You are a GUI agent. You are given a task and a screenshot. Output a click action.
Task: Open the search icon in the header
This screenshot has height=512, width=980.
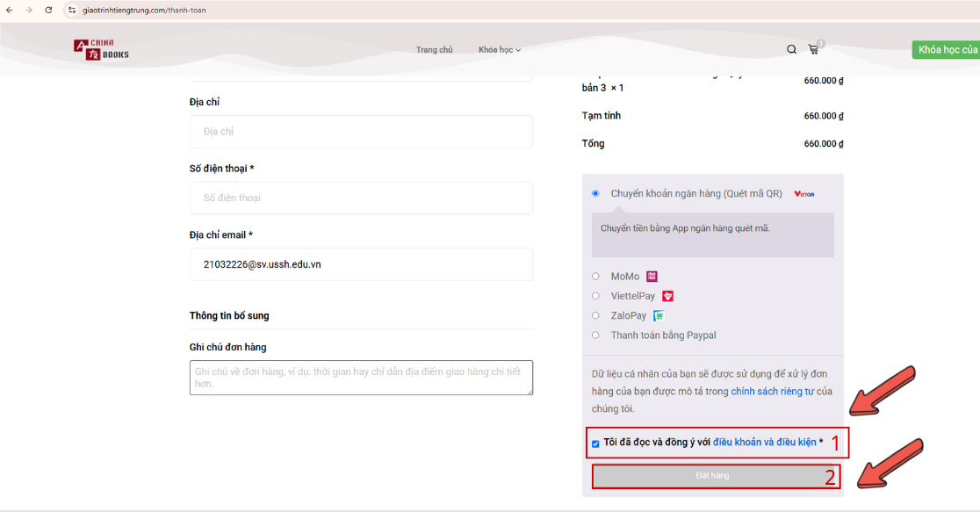coord(791,49)
